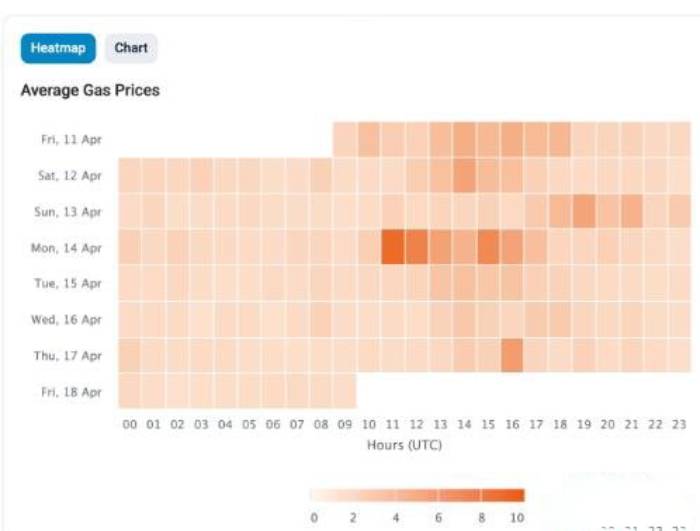The height and width of the screenshot is (531, 700).
Task: Select the Friday 18 Apr hour 00 cell
Action: coord(130,391)
